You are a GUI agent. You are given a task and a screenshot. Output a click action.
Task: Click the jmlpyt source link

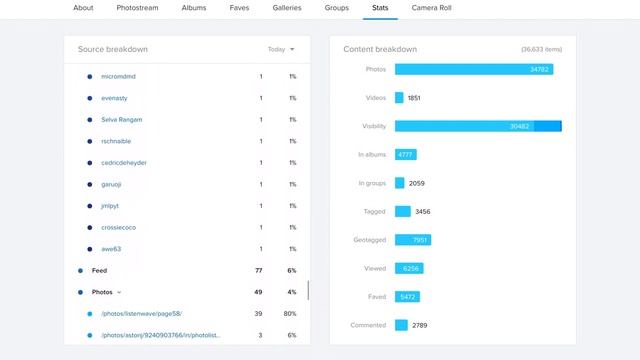point(110,206)
